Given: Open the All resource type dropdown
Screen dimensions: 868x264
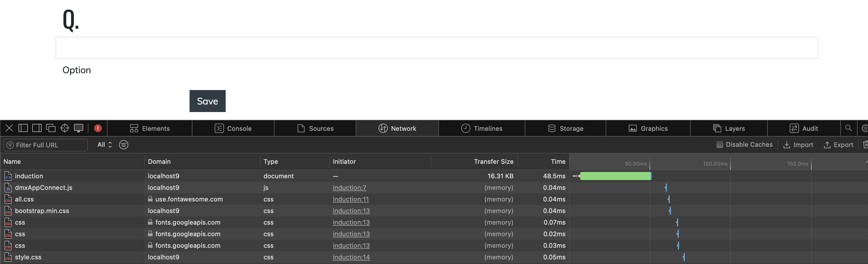Looking at the screenshot, I should 105,145.
